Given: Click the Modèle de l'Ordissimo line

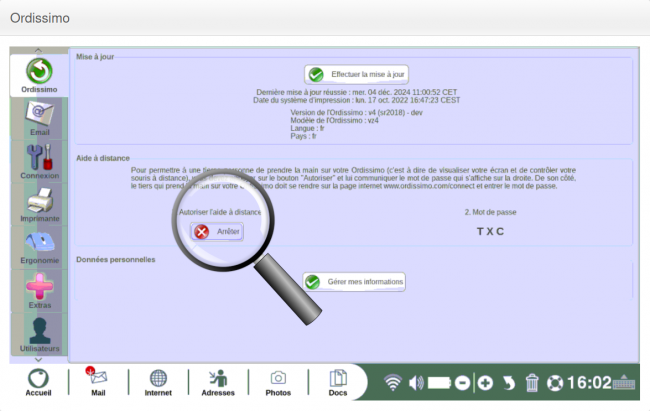Looking at the screenshot, I should [334, 120].
